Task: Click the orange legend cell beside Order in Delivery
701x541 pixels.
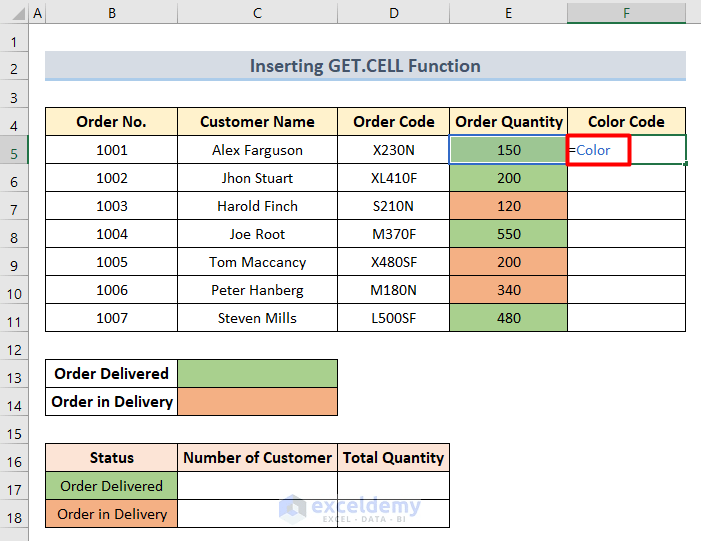Action: pyautogui.click(x=257, y=402)
